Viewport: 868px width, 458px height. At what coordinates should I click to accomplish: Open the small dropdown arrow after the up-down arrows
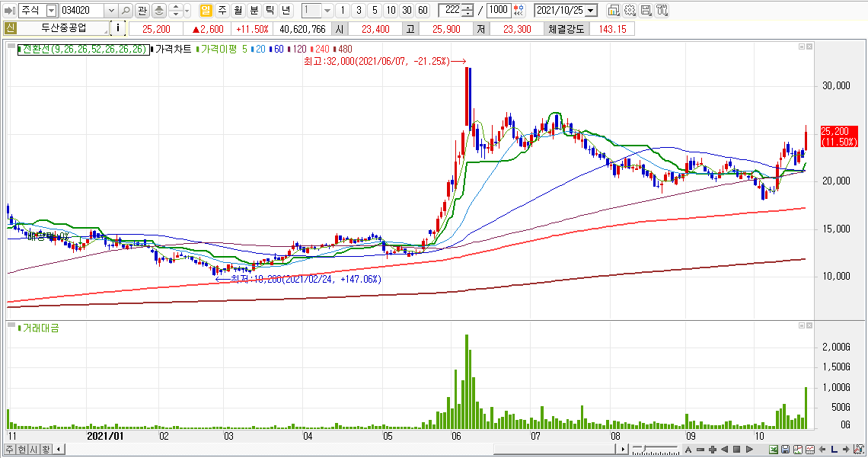[x=187, y=10]
